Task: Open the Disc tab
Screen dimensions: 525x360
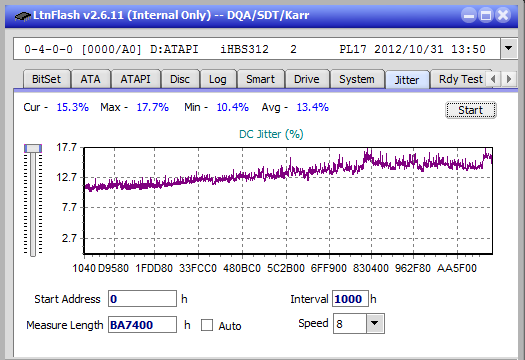Action: [x=180, y=79]
